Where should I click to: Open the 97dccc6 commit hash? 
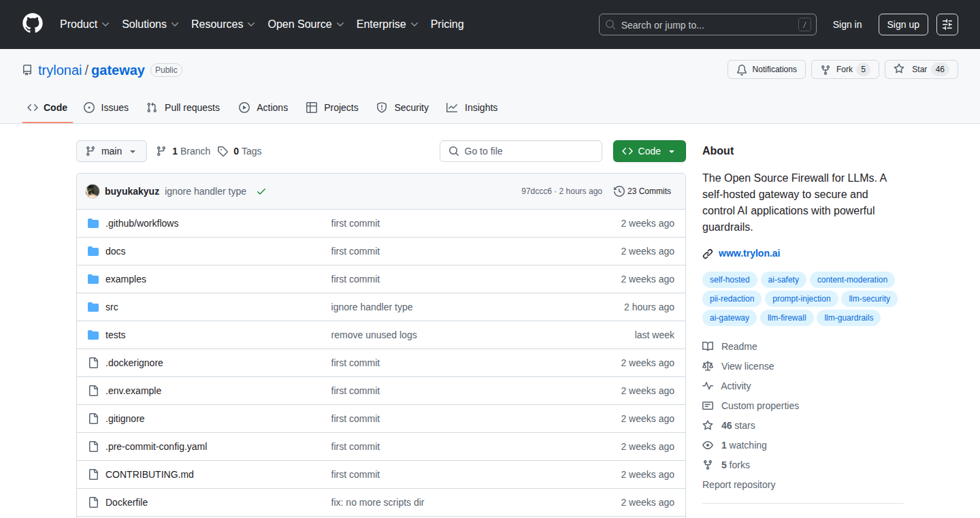point(536,191)
